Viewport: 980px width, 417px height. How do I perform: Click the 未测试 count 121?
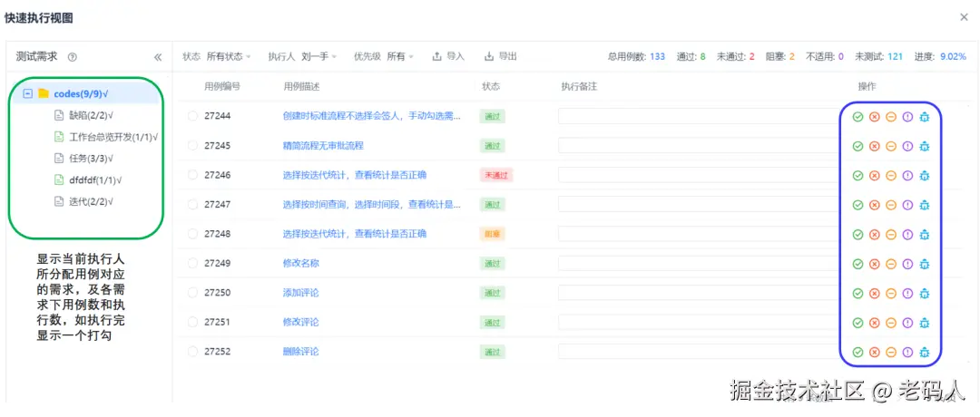point(895,57)
